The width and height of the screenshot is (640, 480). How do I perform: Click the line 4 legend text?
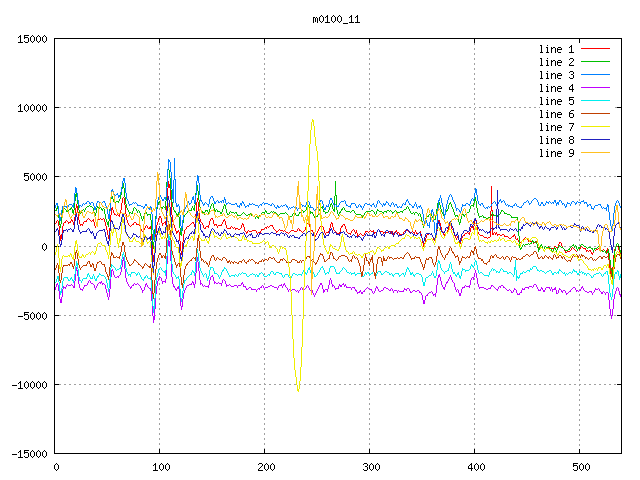point(556,88)
